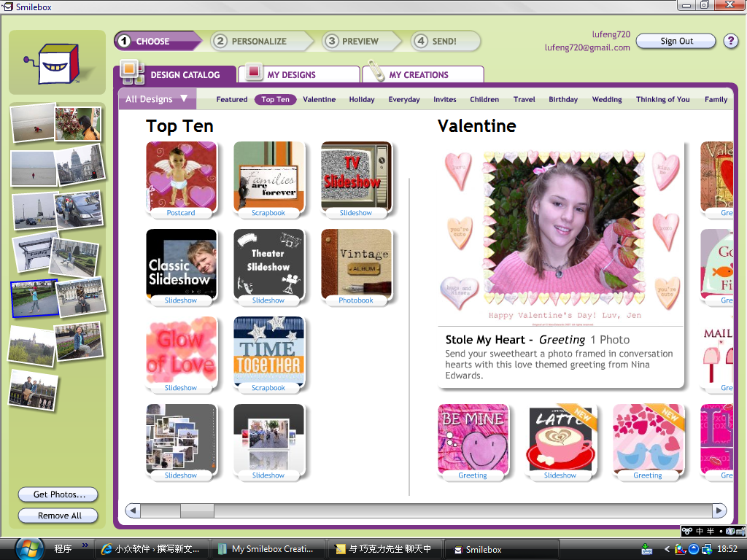Click Remove All photos button
The width and height of the screenshot is (747, 560).
[58, 516]
